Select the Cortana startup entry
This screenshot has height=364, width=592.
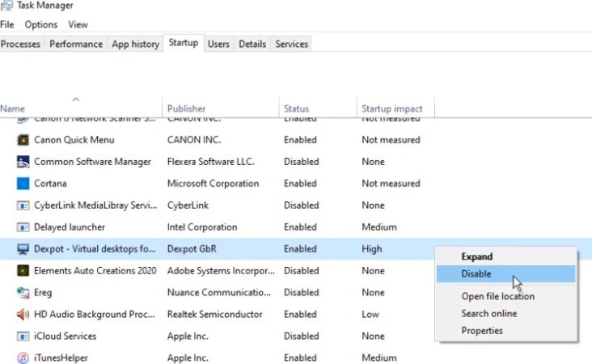tap(50, 184)
